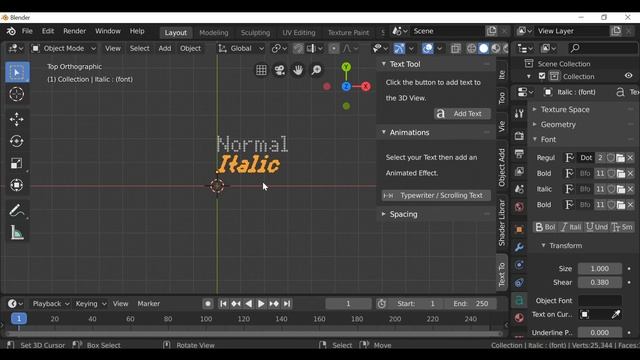Open the File menu

(x=27, y=31)
